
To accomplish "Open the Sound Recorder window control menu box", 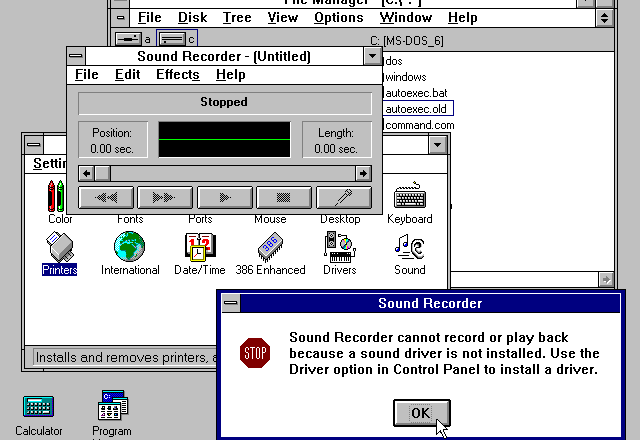I will 76,56.
